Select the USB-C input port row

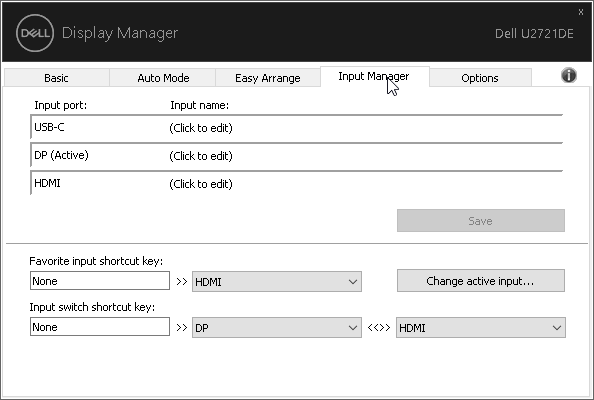point(297,127)
